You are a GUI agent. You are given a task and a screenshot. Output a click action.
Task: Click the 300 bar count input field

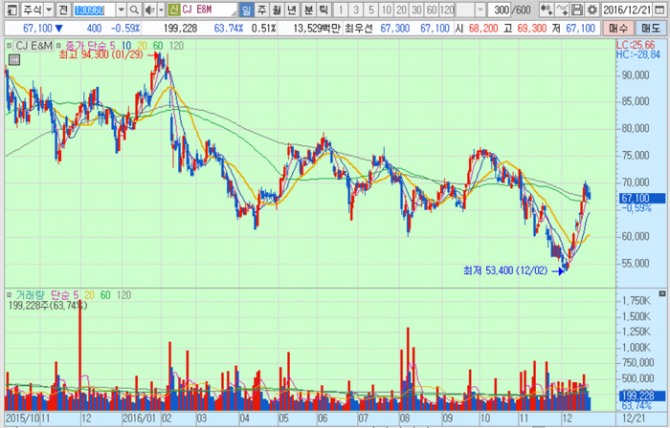click(500, 10)
